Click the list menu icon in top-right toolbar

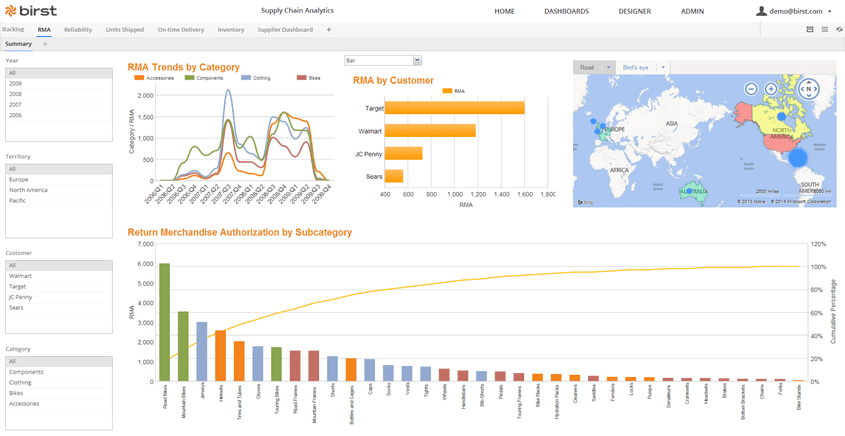click(x=825, y=30)
